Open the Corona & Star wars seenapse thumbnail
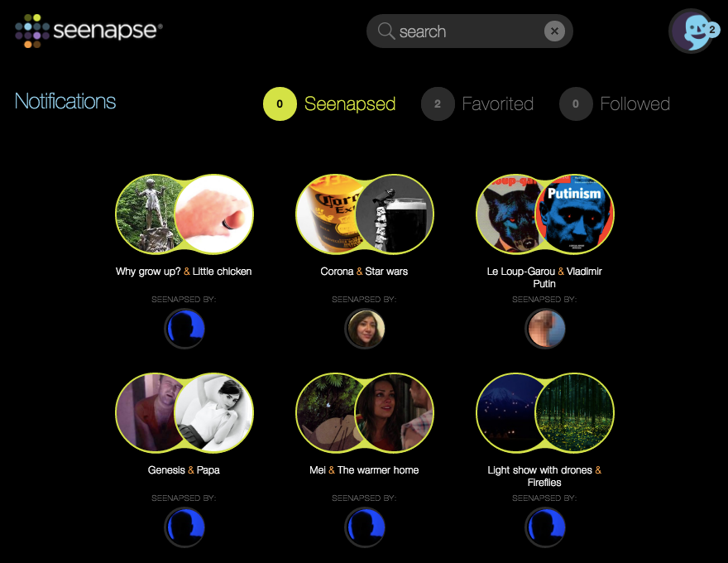 click(x=365, y=214)
